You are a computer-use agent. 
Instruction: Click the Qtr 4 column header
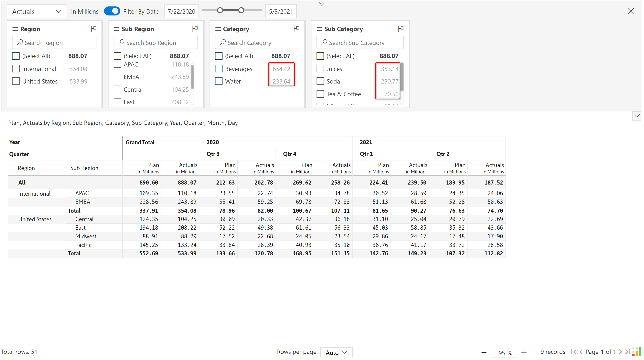(290, 154)
